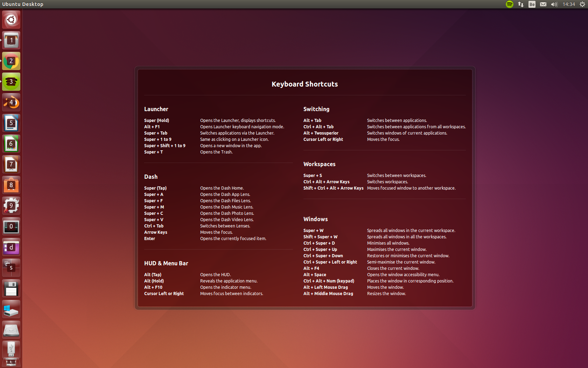Open the network indicator menu
Viewport: 588px width, 368px height.
tap(520, 4)
